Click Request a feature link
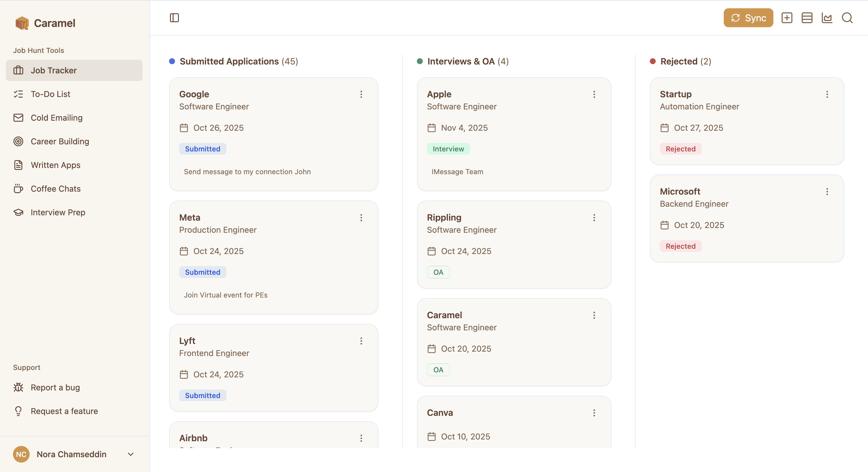 tap(74, 411)
